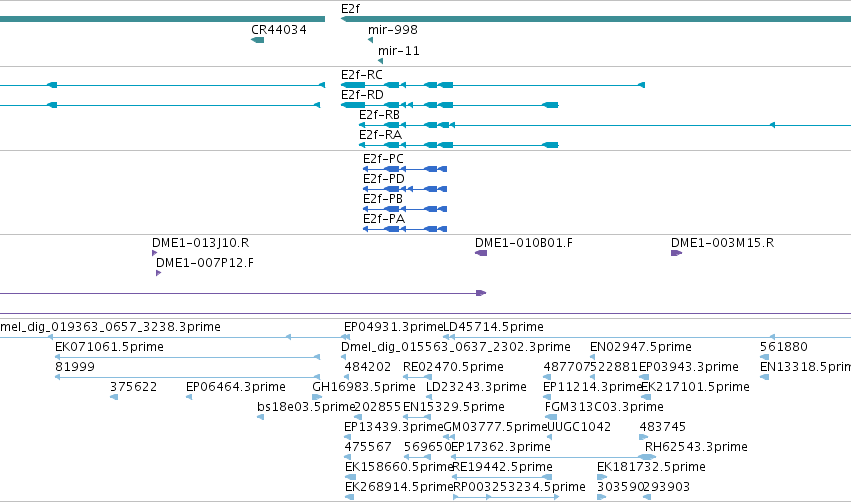The height and width of the screenshot is (502, 851).
Task: Select the EP17362.3prime EST label
Action: [x=501, y=448]
